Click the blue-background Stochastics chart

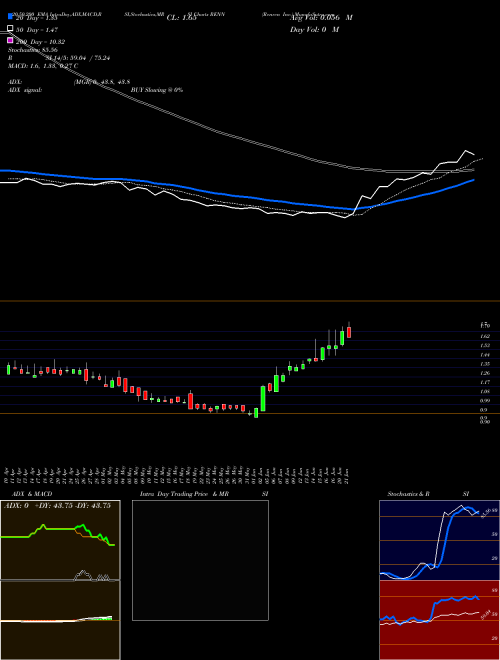point(439,540)
